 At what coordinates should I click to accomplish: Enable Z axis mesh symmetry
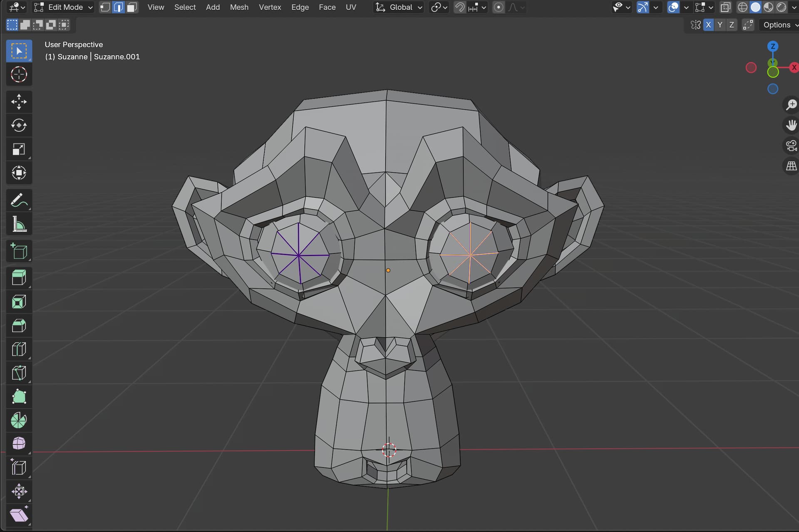coord(732,25)
